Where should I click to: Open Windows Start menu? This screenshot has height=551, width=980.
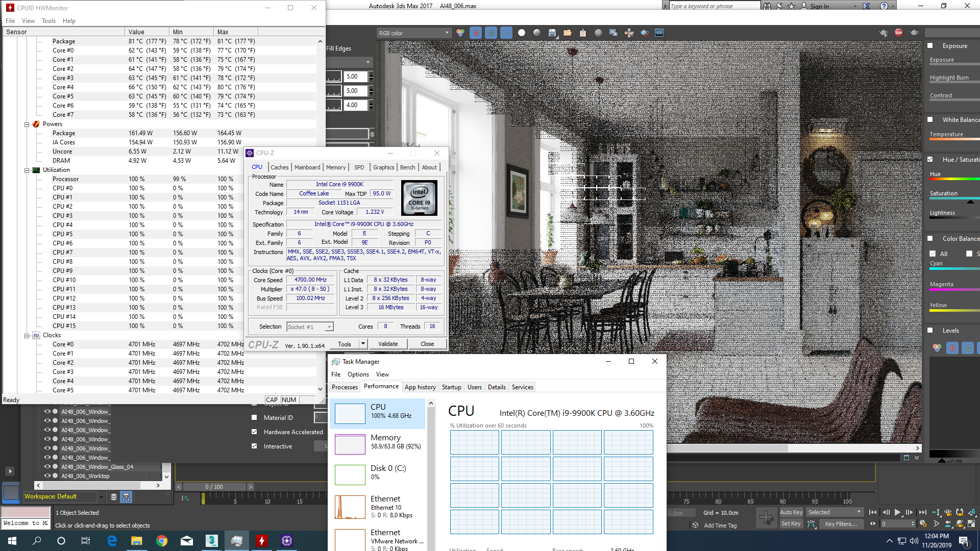click(12, 541)
